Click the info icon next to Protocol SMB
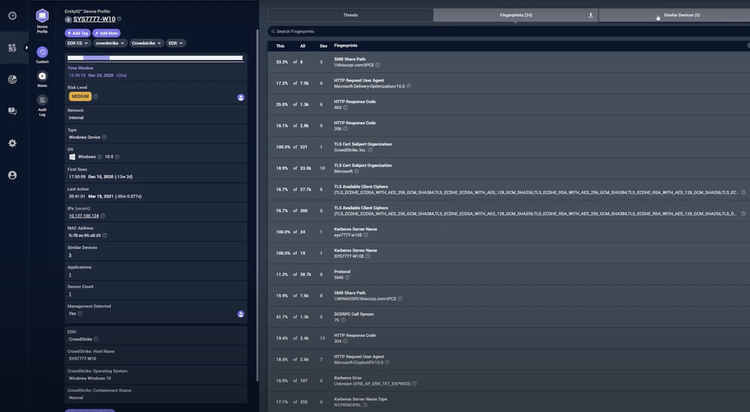Image resolution: width=750 pixels, height=412 pixels. tap(347, 278)
